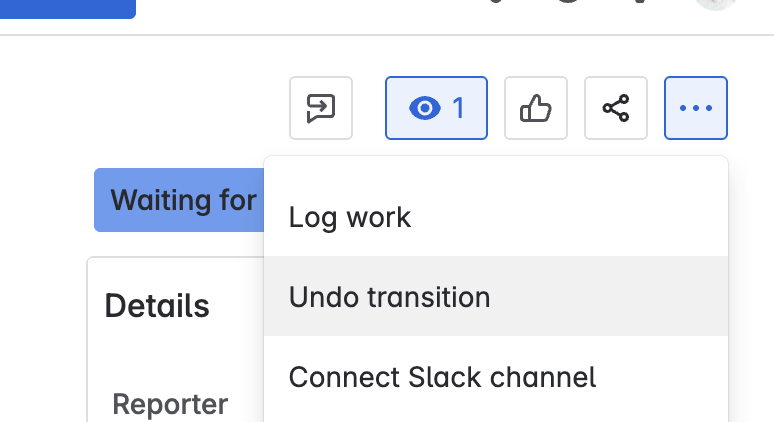Image resolution: width=774 pixels, height=422 pixels.
Task: Click Connect Slack channel menu entry
Action: [442, 377]
